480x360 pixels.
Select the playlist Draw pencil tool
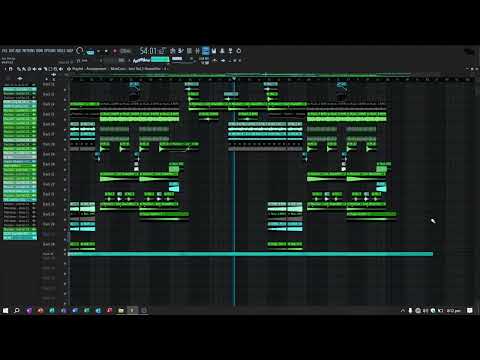point(19,69)
